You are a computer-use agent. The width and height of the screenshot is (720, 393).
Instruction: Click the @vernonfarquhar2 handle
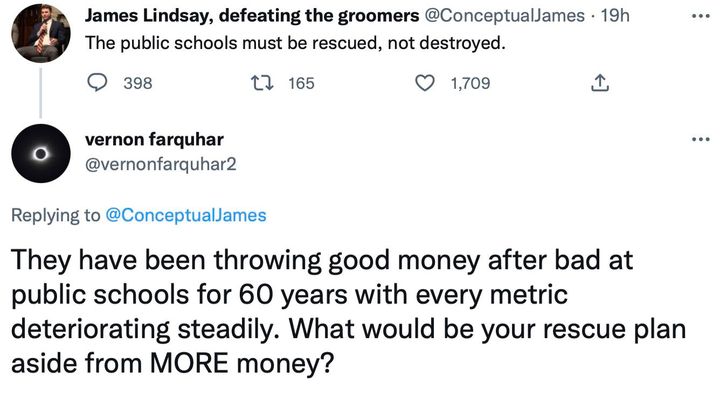point(161,164)
